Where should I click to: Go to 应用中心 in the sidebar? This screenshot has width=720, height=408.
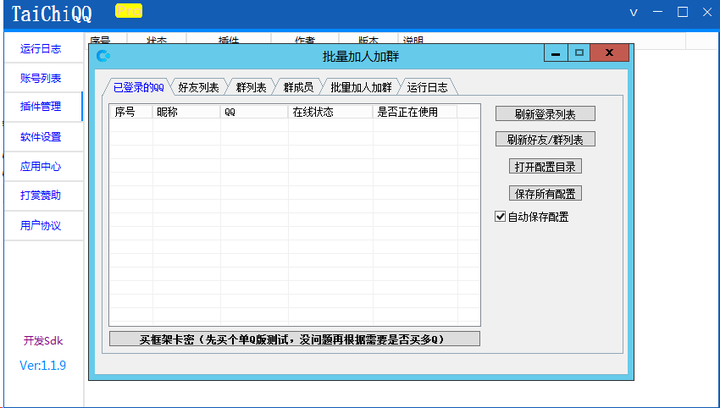[43, 166]
